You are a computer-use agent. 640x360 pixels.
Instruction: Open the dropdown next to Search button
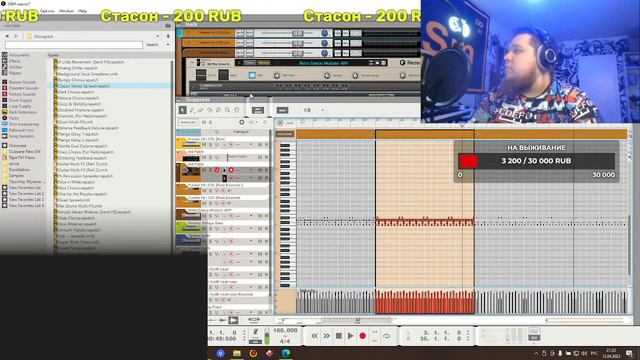pyautogui.click(x=168, y=44)
